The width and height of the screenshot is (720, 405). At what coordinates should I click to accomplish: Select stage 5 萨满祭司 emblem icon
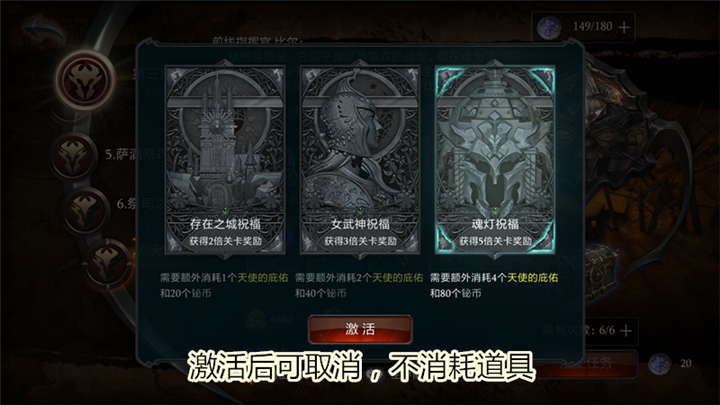click(73, 156)
